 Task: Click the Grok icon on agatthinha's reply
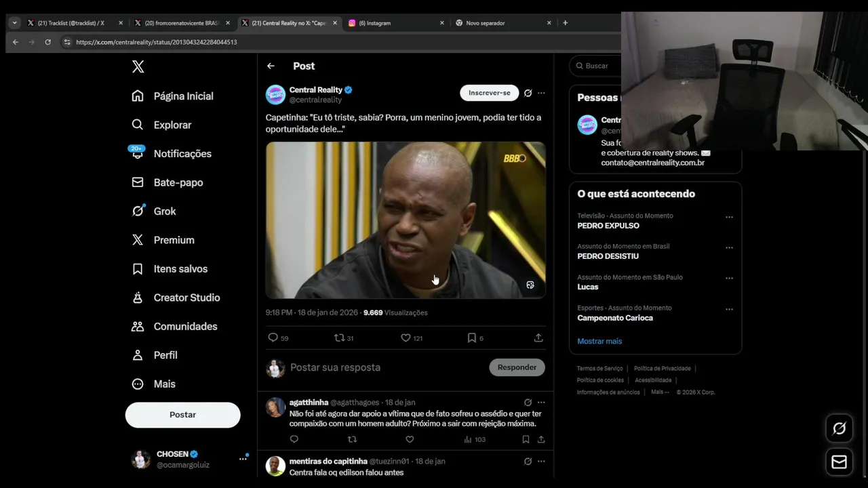point(528,403)
